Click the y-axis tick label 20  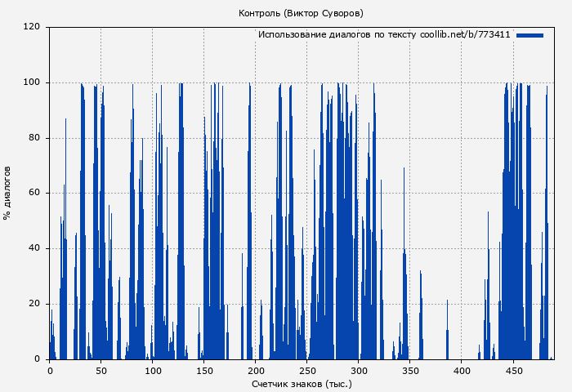click(34, 304)
